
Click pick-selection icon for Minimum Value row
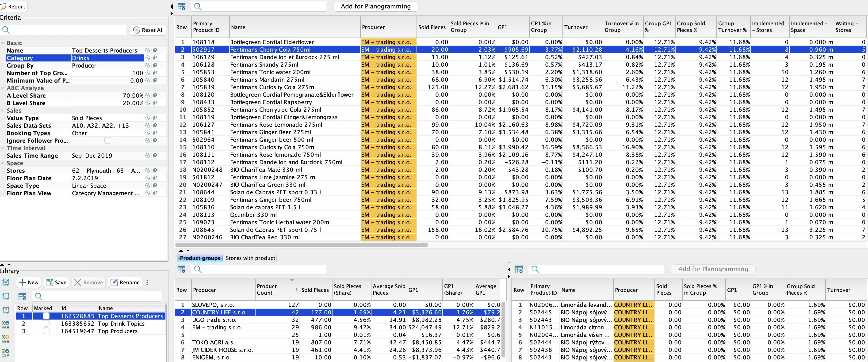pos(155,80)
